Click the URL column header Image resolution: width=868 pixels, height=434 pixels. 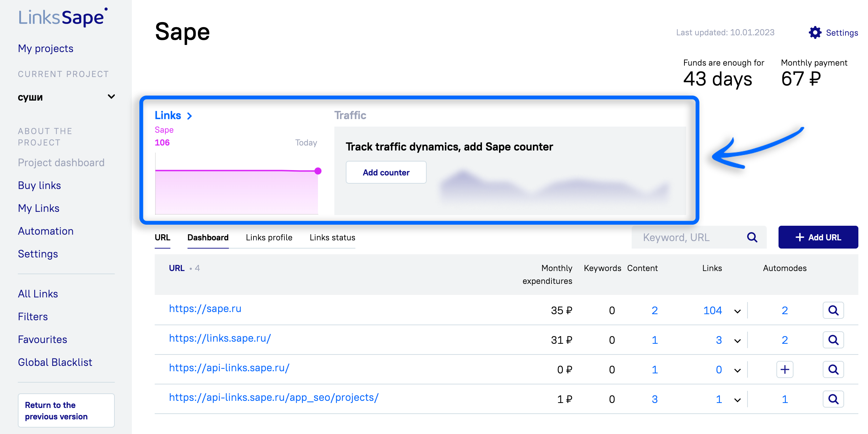point(177,268)
